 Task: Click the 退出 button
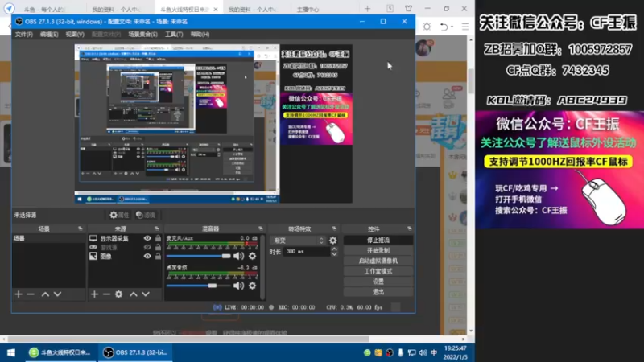[378, 292]
